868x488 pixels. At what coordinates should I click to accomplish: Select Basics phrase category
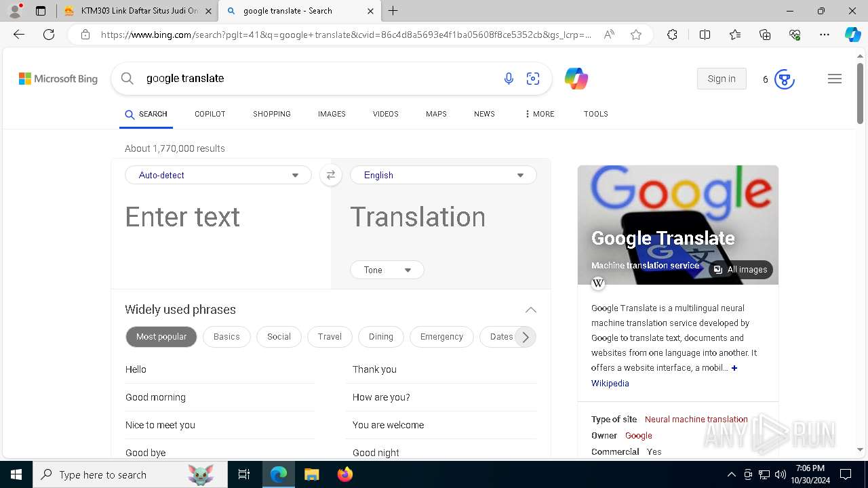point(226,337)
